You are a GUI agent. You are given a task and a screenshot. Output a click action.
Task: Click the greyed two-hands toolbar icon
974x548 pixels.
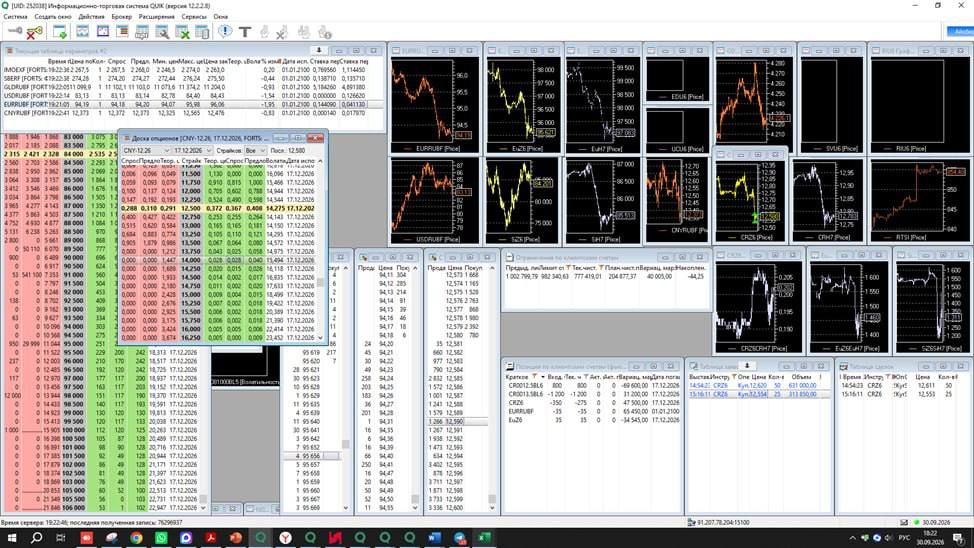pos(304,32)
